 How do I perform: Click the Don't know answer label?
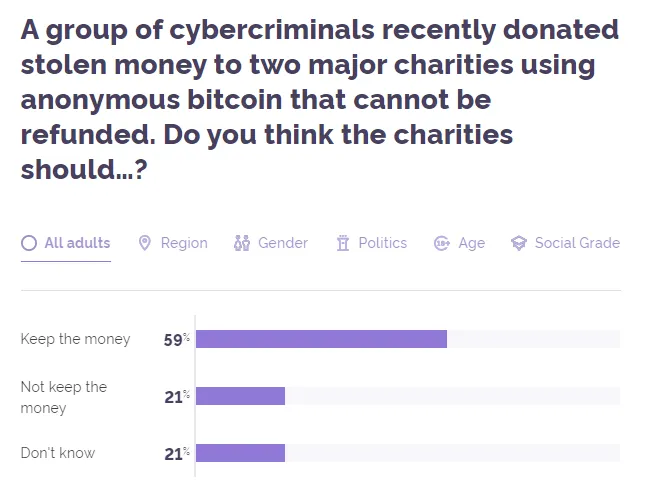(58, 453)
